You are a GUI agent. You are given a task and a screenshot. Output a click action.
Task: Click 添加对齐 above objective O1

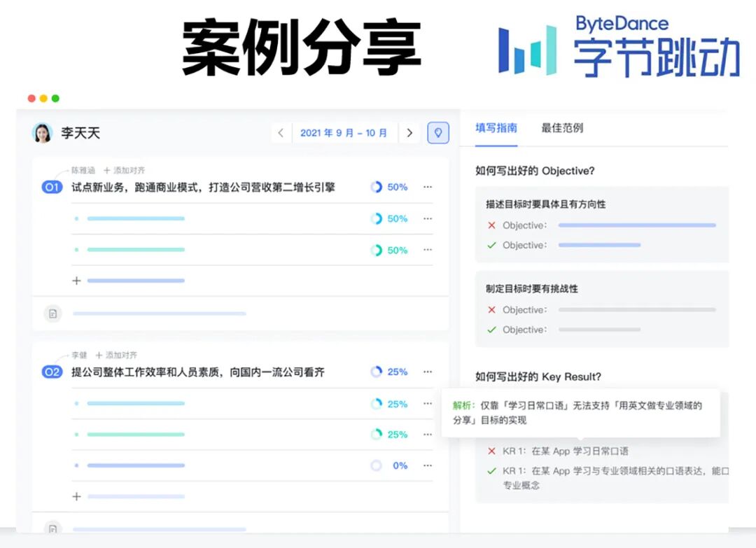click(125, 171)
